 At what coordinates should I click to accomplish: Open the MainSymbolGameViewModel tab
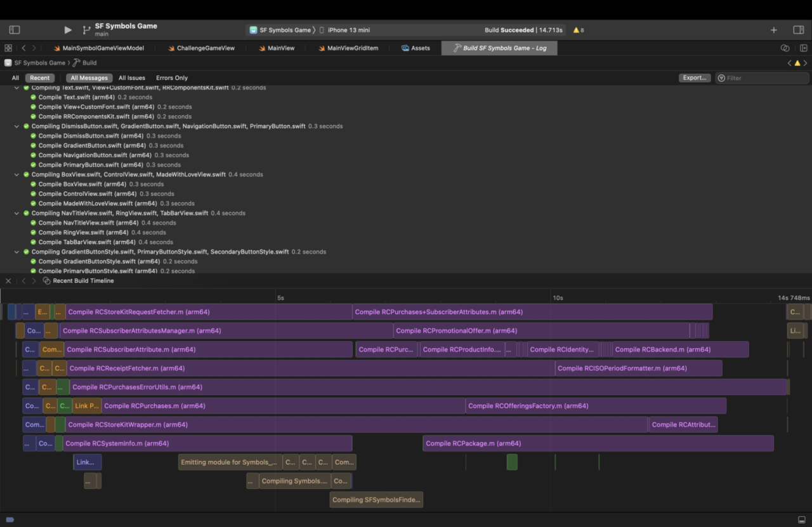98,48
